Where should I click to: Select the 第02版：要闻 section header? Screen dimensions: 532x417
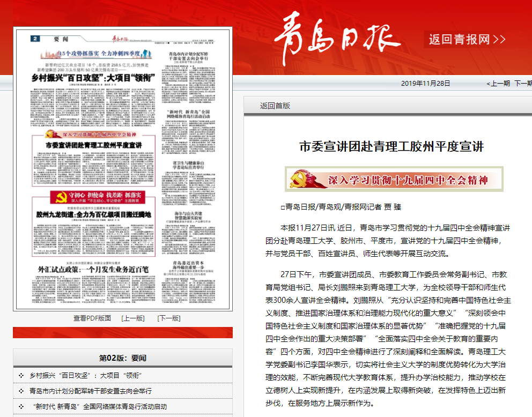pos(123,358)
